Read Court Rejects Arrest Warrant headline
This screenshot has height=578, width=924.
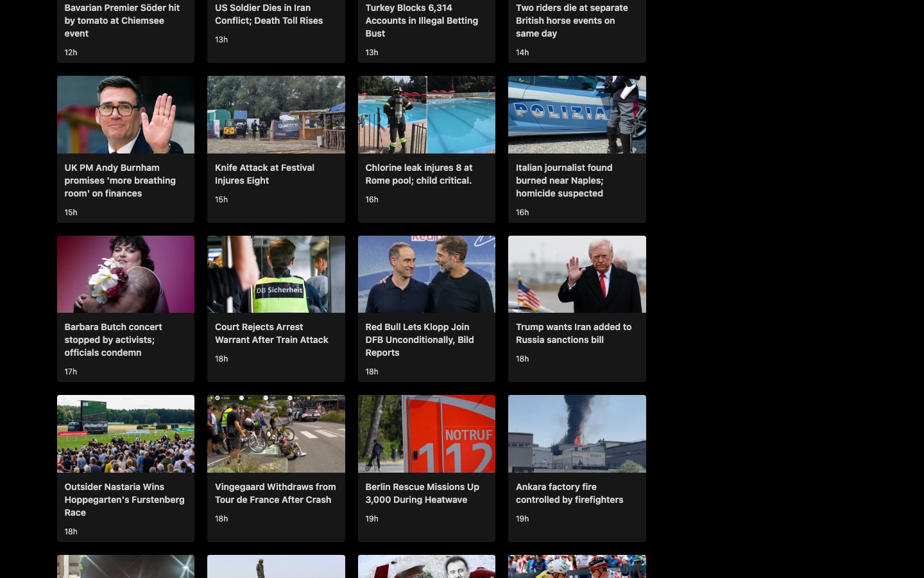tap(271, 333)
